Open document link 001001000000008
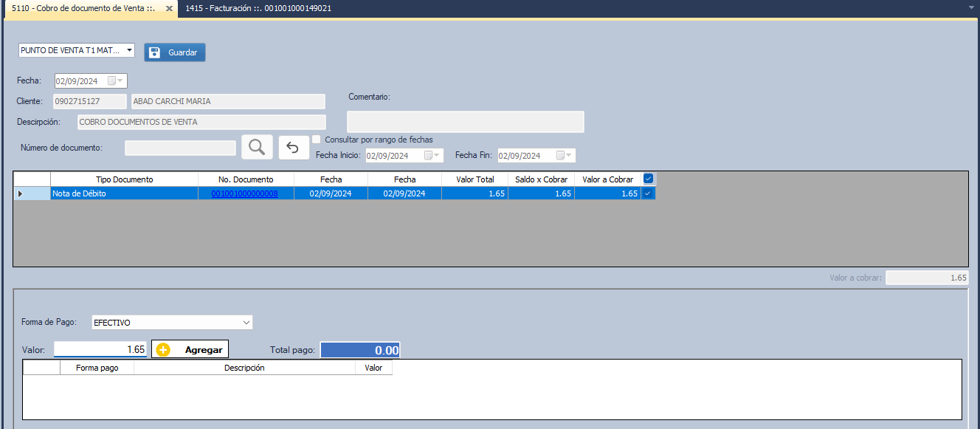 click(245, 193)
